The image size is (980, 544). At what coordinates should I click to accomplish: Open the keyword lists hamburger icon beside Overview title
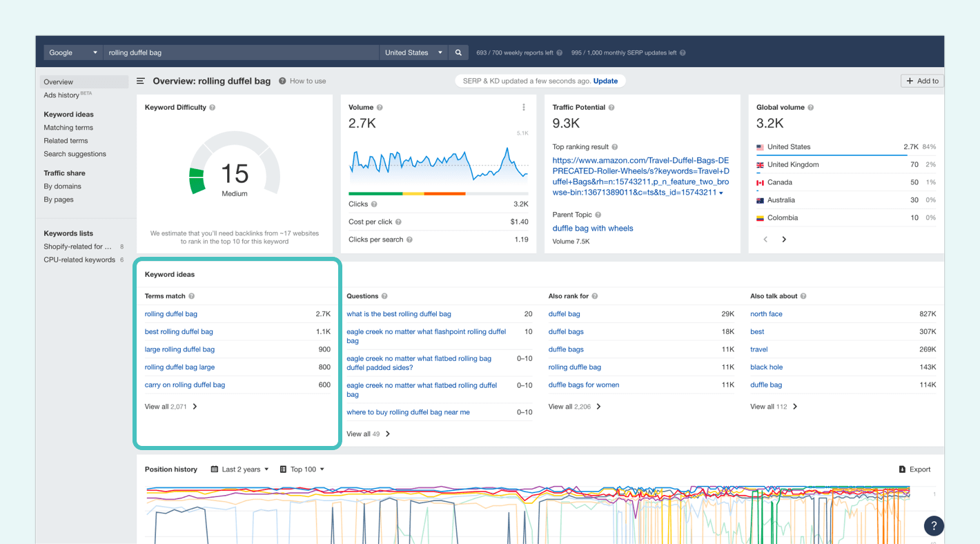[140, 81]
